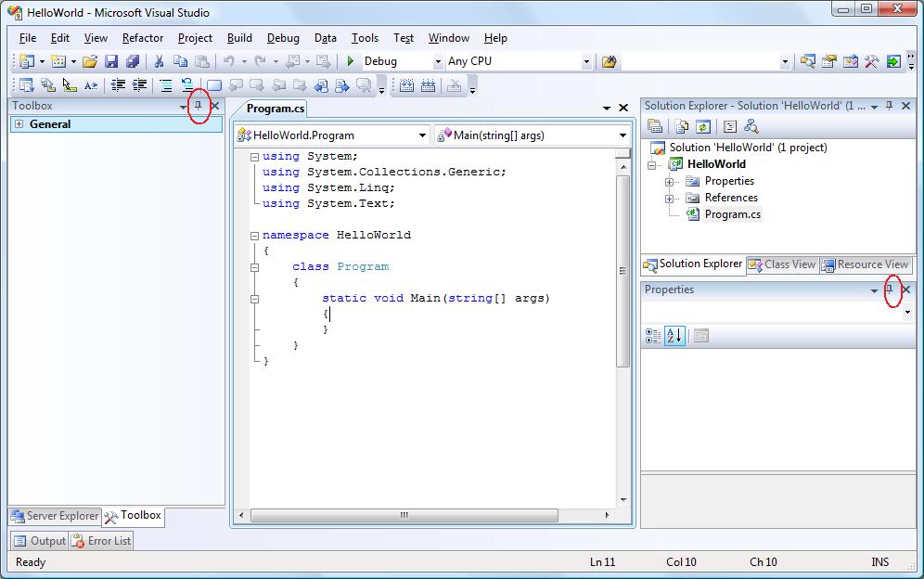
Task: Collapse the Main method code region
Action: (254, 299)
